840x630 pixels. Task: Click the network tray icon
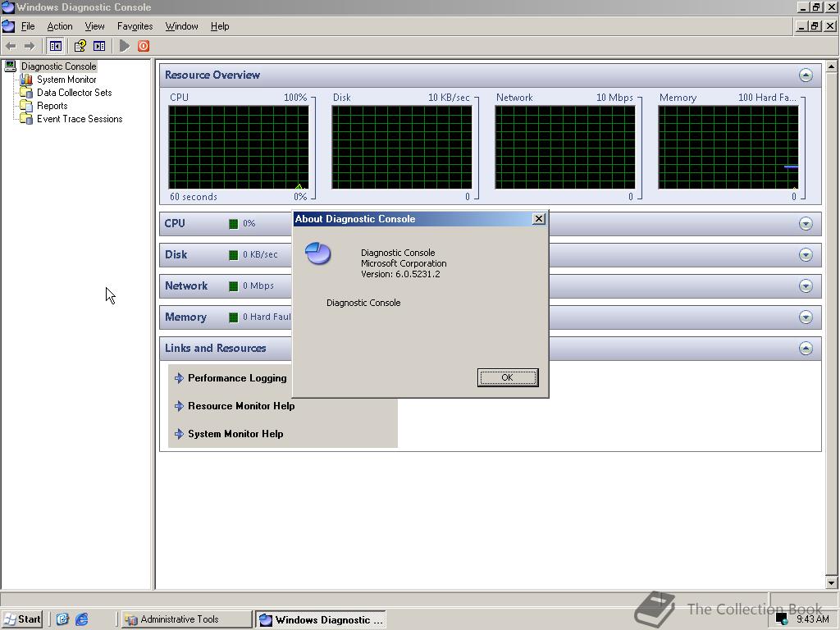coord(782,619)
